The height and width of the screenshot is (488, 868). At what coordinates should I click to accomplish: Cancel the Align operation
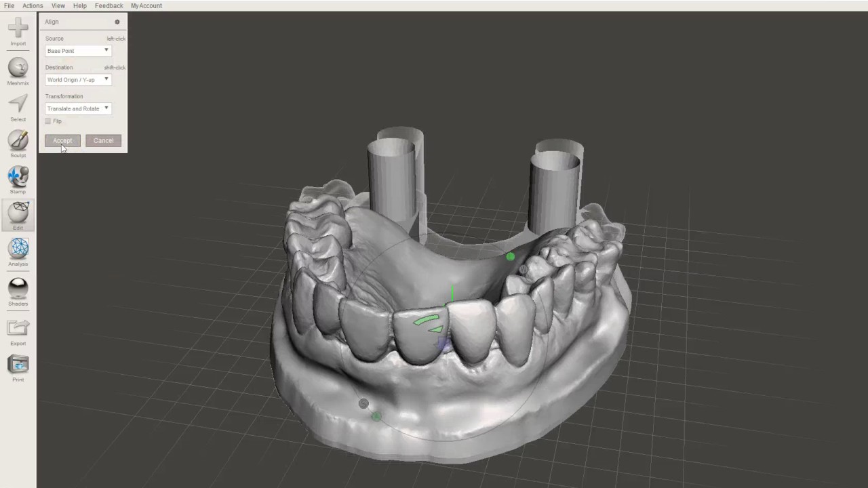(x=103, y=140)
